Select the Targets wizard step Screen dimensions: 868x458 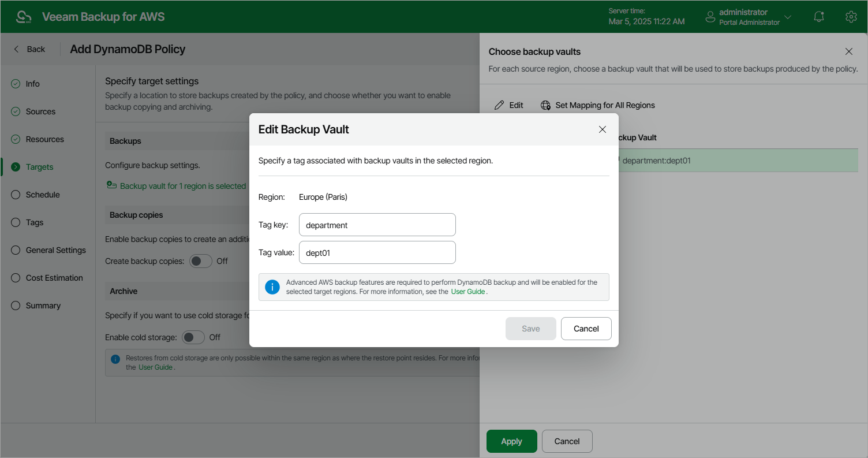point(39,167)
